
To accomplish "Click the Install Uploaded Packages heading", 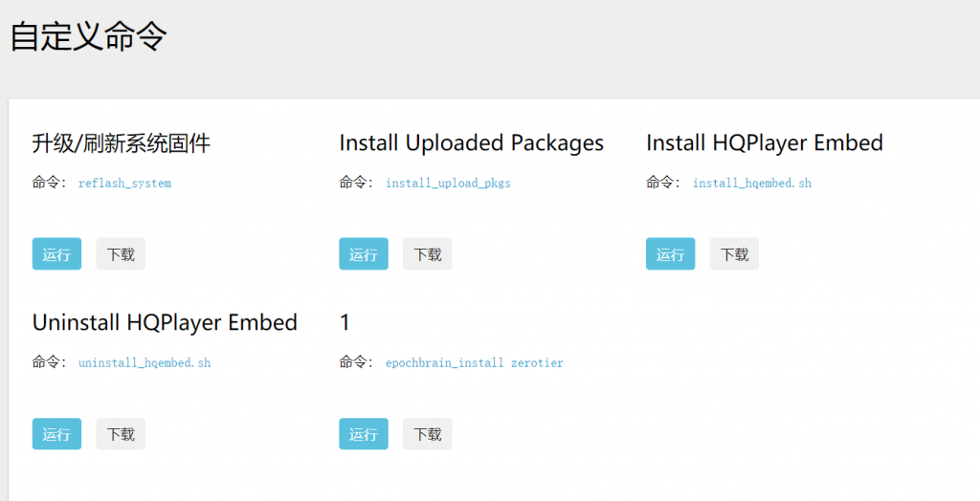I will click(x=472, y=143).
